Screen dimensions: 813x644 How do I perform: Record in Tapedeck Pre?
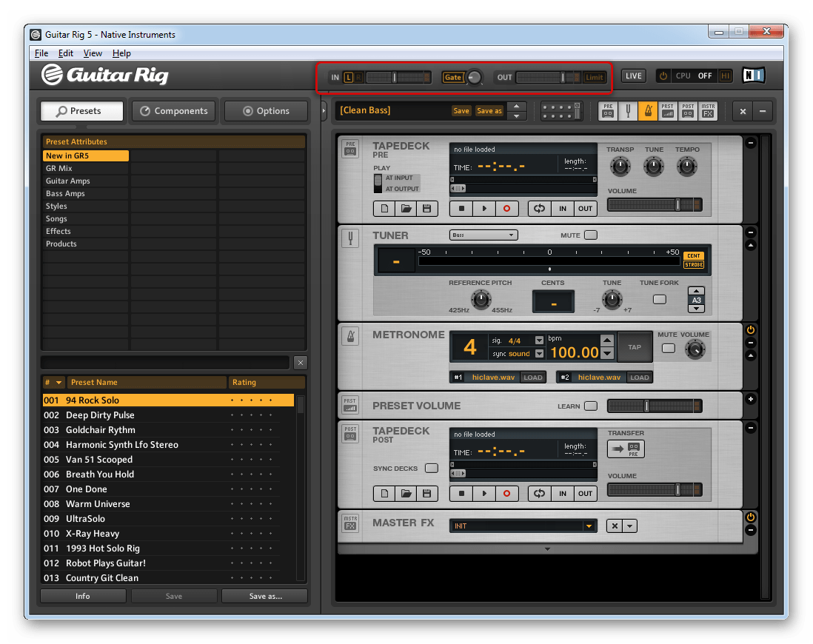(507, 209)
